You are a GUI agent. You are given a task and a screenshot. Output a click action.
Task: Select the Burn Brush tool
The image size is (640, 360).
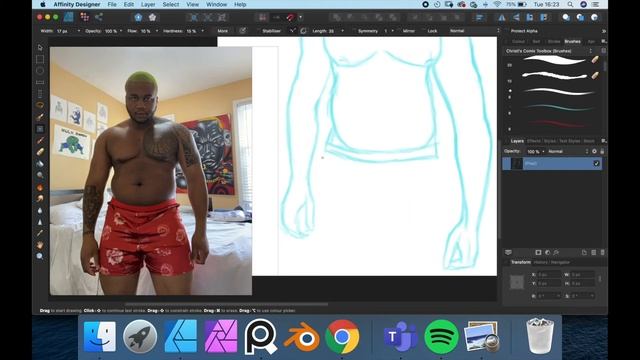click(40, 187)
